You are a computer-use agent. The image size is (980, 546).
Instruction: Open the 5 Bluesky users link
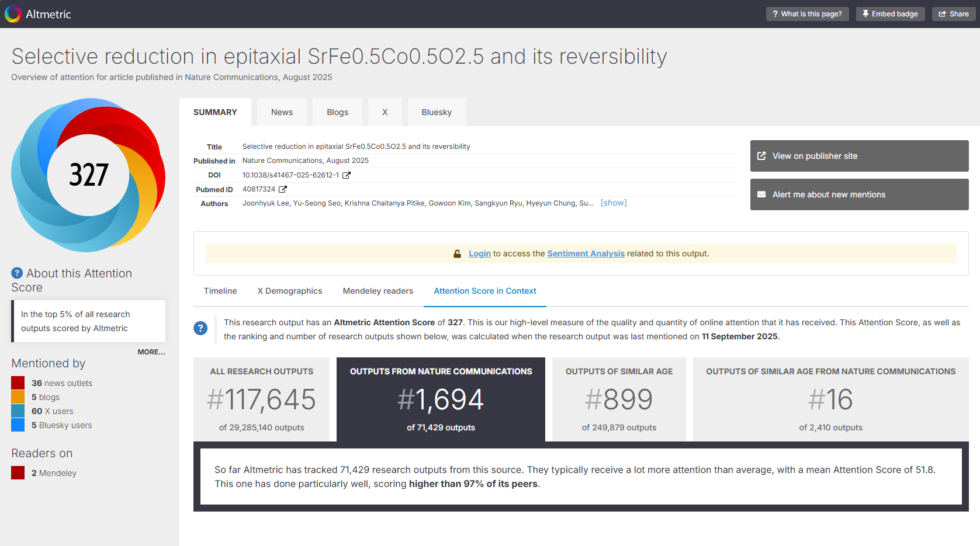(62, 425)
